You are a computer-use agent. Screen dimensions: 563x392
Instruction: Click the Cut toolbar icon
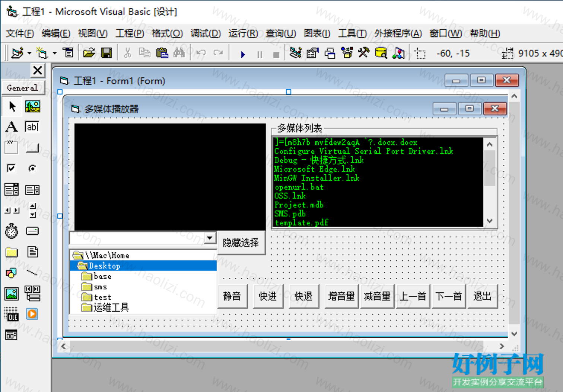[128, 53]
